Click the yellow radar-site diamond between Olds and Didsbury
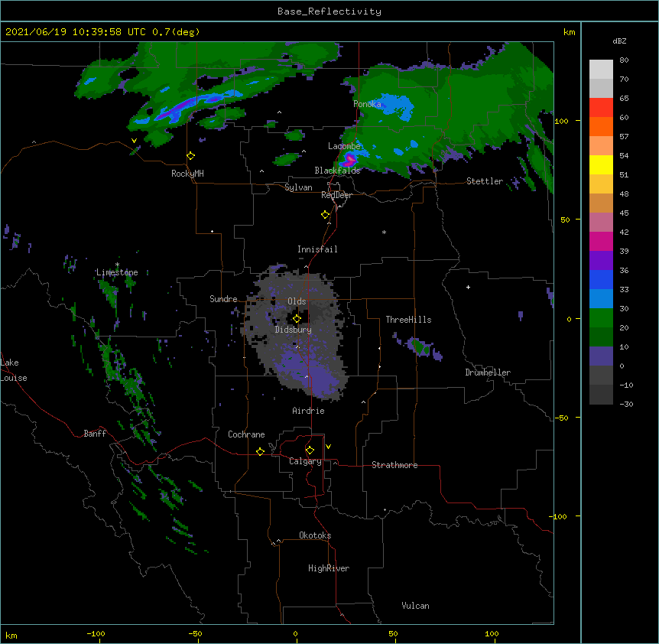Screen dimensions: 659x644 297,319
